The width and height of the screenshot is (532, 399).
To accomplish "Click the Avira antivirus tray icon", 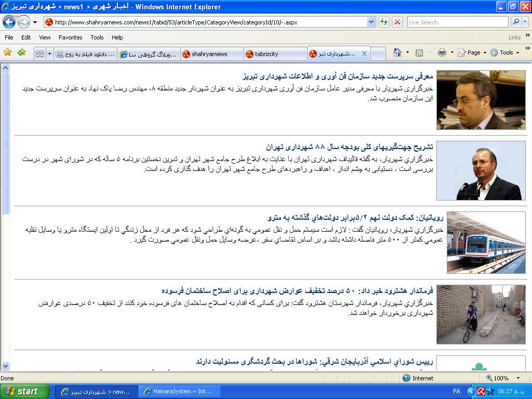I will coord(481,391).
